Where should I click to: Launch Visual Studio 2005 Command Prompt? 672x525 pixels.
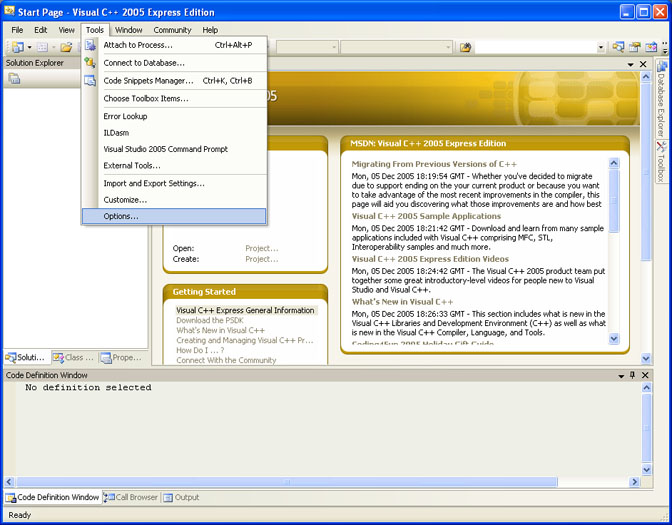point(174,149)
